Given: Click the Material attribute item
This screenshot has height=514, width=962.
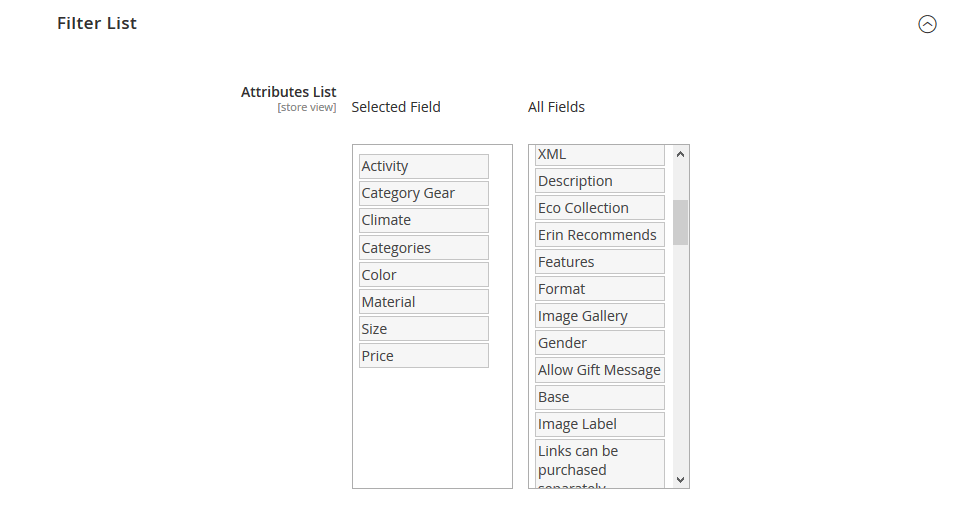Looking at the screenshot, I should pos(424,302).
